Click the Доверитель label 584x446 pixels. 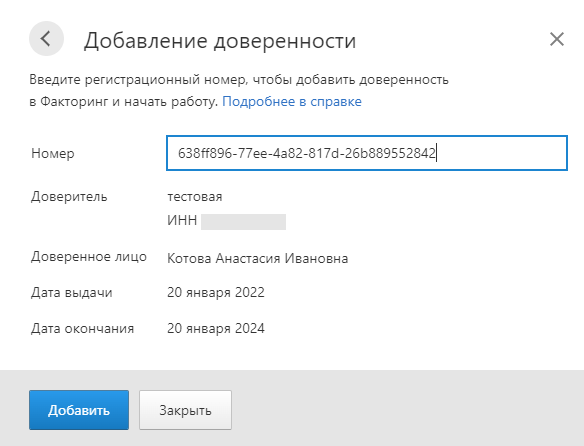click(x=69, y=196)
